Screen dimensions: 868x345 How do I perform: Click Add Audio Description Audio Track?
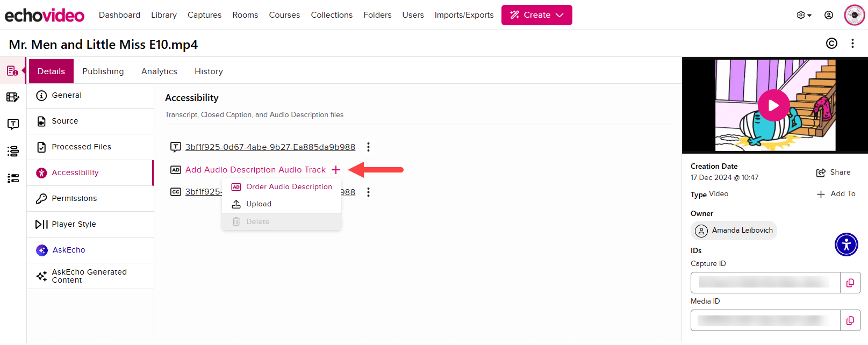click(x=255, y=170)
